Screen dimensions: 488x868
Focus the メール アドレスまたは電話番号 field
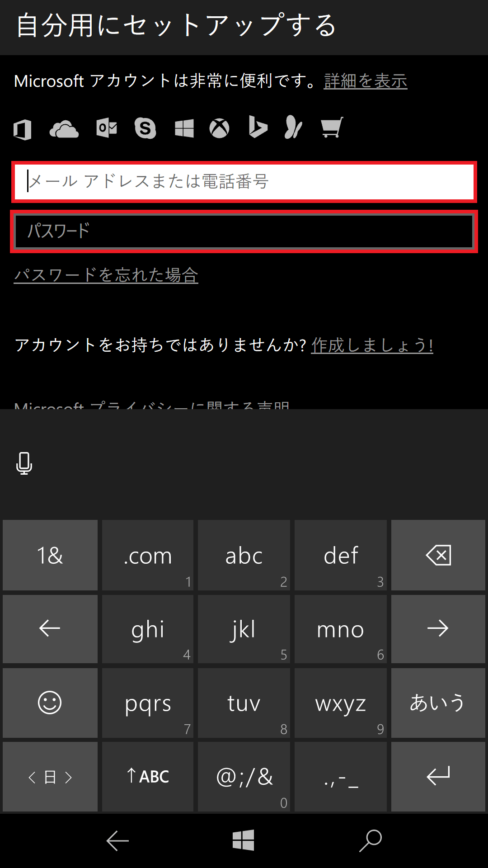point(244,182)
